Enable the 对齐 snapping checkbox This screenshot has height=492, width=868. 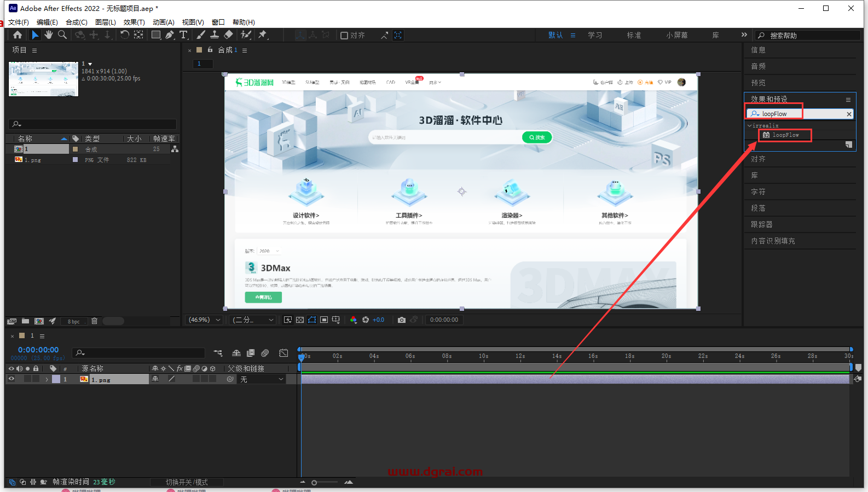click(344, 36)
